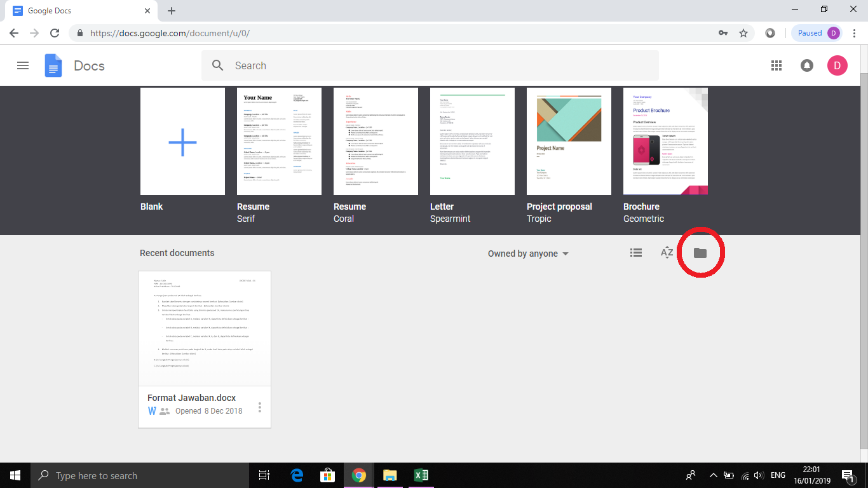The height and width of the screenshot is (488, 868).
Task: Click the Recent documents heading
Action: click(x=177, y=253)
